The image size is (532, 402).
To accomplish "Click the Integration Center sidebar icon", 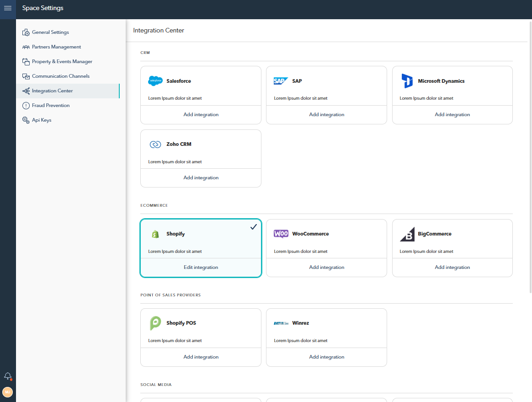I will click(26, 91).
